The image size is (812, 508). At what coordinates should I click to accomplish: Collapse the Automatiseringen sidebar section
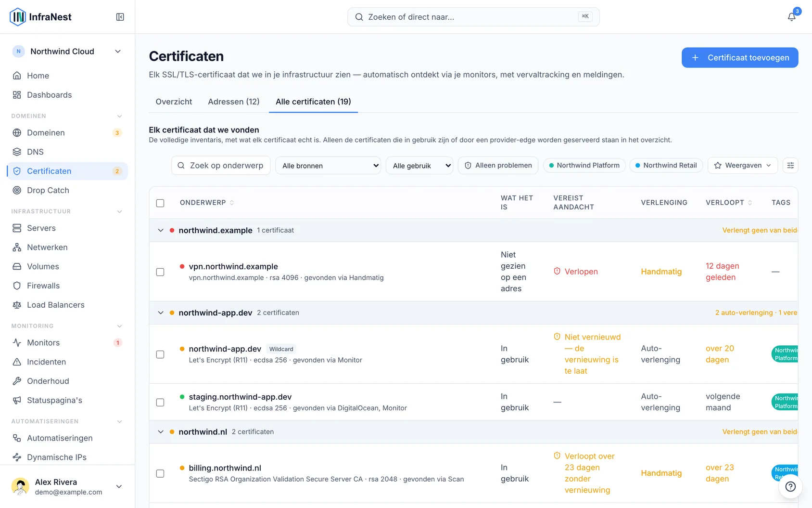point(120,421)
